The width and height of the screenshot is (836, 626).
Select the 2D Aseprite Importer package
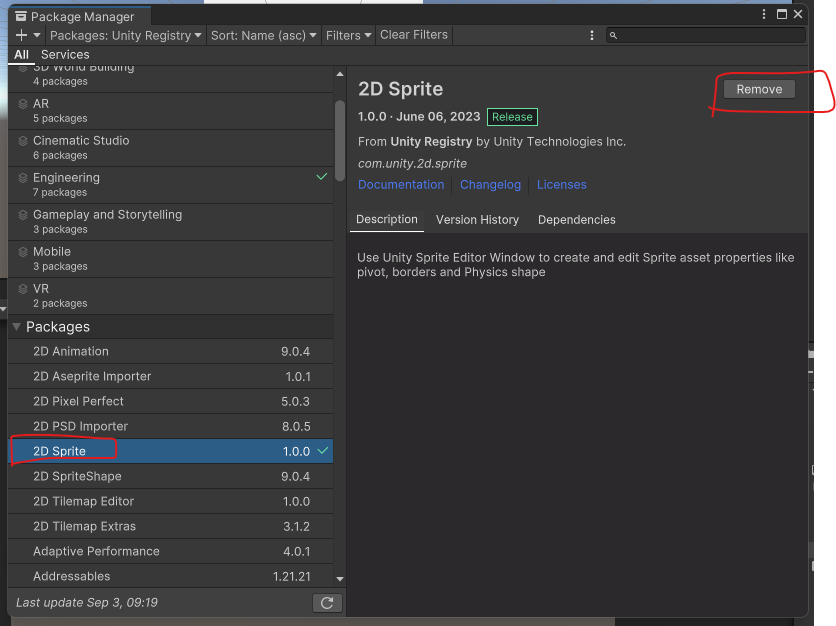click(171, 376)
